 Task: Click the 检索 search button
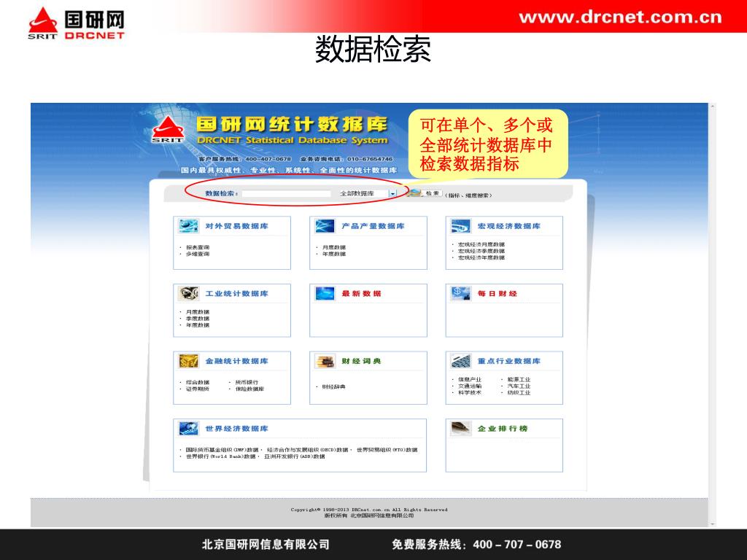pyautogui.click(x=432, y=193)
